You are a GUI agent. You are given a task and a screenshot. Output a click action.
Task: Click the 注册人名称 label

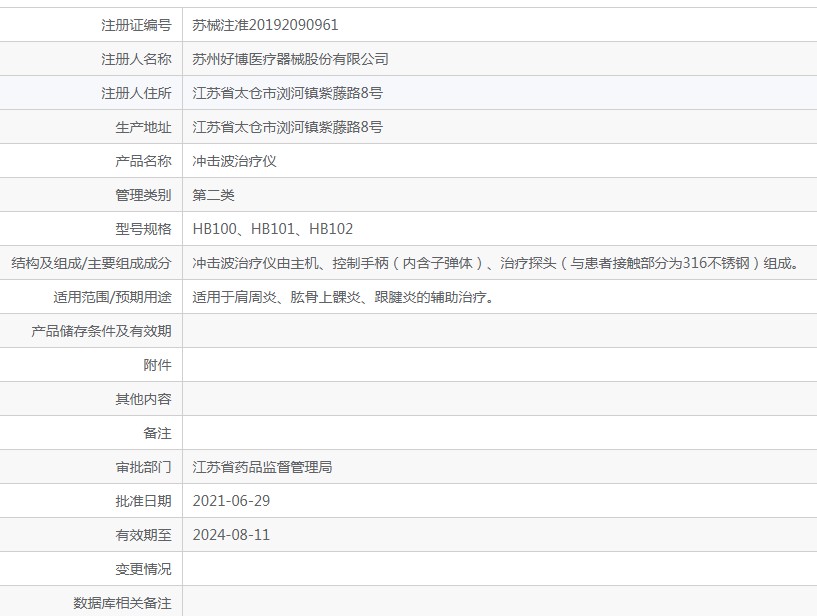click(x=136, y=59)
